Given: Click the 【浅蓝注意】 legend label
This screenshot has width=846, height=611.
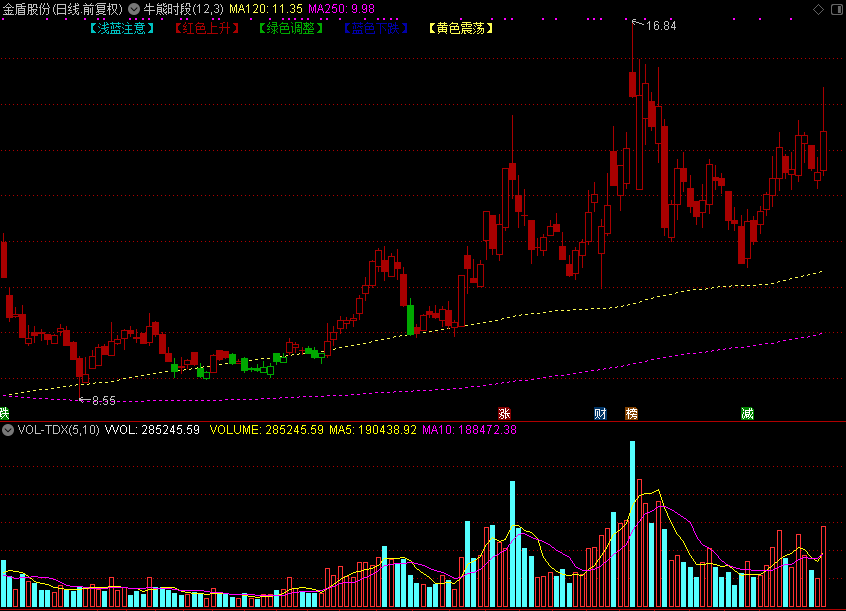Looking at the screenshot, I should [122, 29].
